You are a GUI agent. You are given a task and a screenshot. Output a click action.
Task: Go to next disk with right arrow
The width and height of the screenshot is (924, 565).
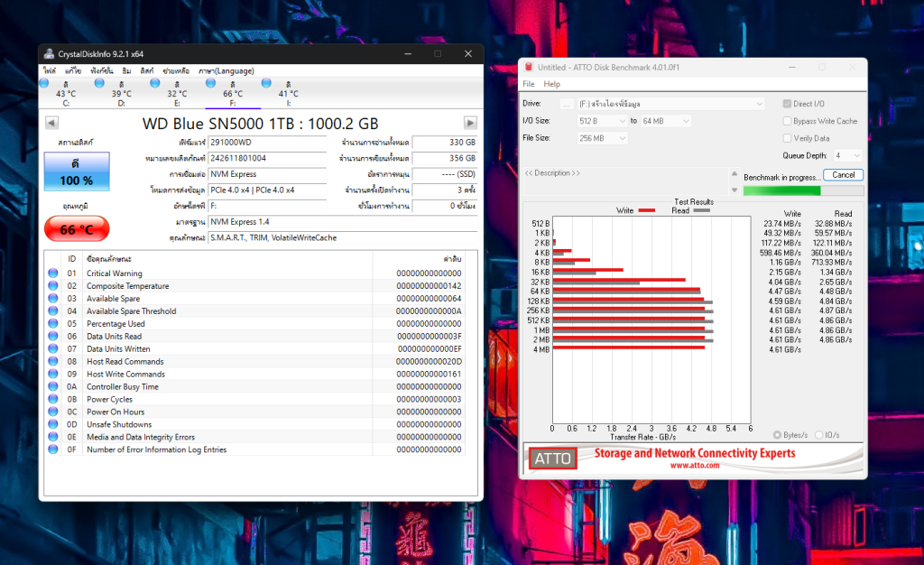tap(470, 123)
